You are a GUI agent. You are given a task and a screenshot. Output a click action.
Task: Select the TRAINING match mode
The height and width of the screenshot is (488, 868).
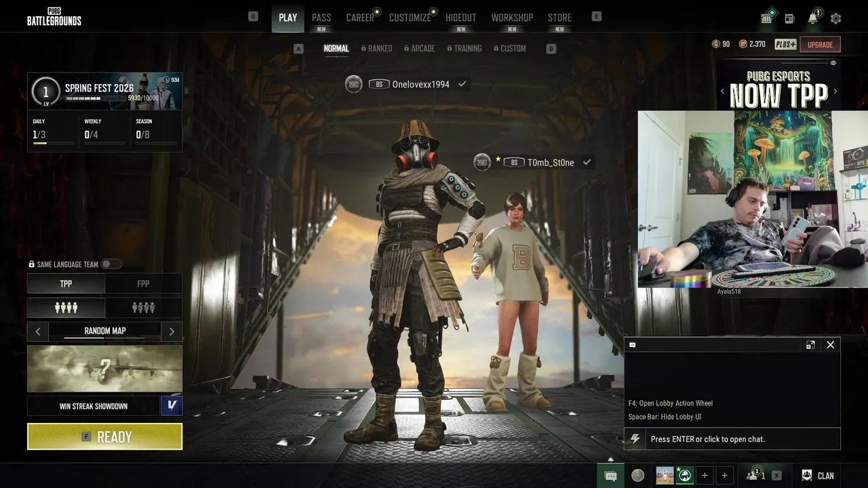click(465, 48)
